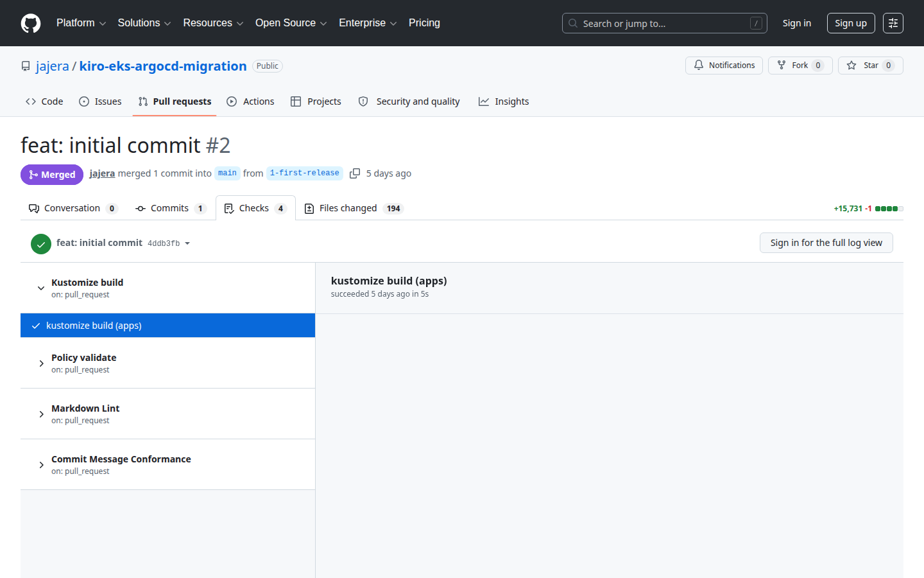Open the Conversation tab
The height and width of the screenshot is (578, 924).
tap(73, 208)
